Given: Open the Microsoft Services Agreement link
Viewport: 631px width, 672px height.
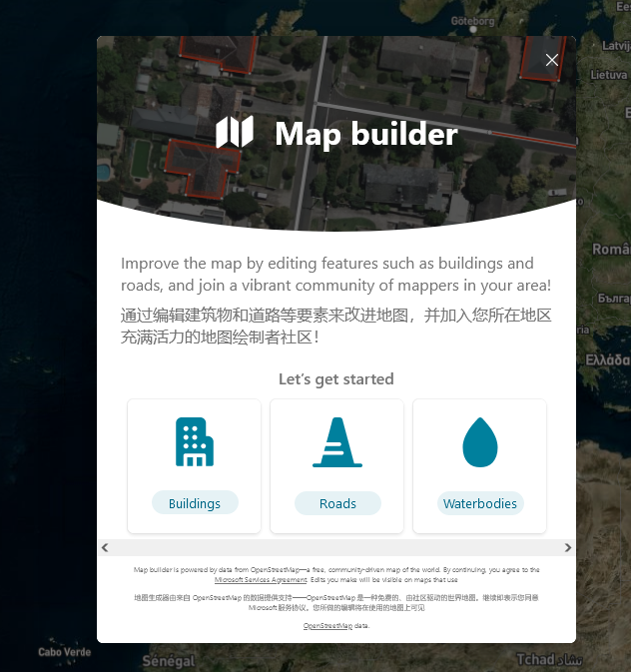Looking at the screenshot, I should [261, 580].
